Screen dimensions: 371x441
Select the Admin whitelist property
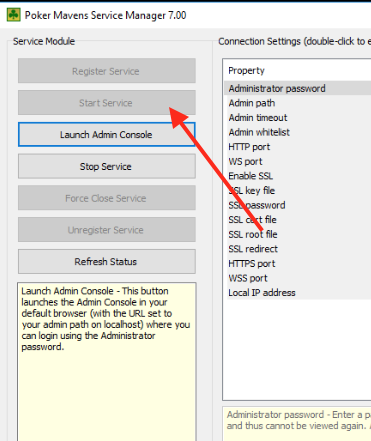[298, 132]
